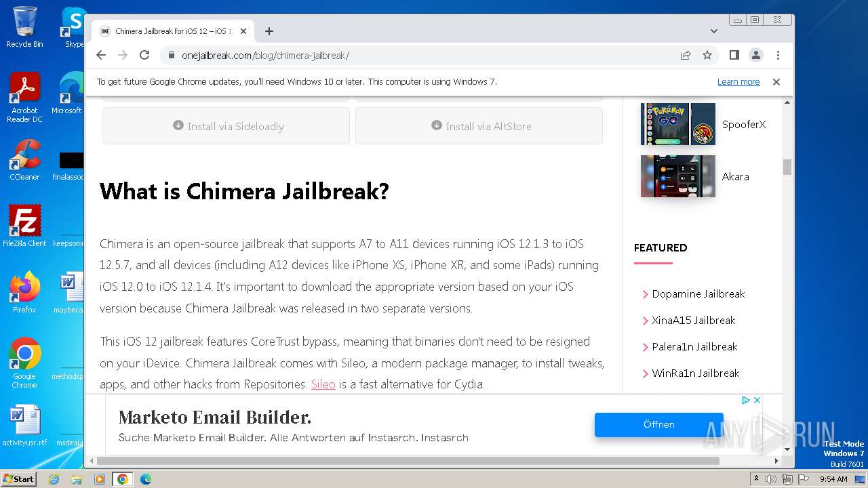The width and height of the screenshot is (868, 488).
Task: Click the Öffnen ad button
Action: coord(659,424)
